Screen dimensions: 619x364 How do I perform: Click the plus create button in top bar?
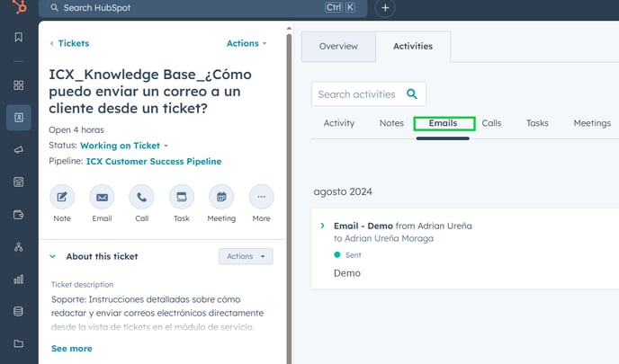[385, 7]
